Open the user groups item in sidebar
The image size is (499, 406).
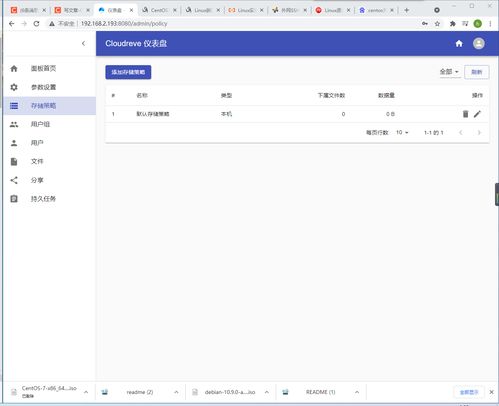click(49, 124)
